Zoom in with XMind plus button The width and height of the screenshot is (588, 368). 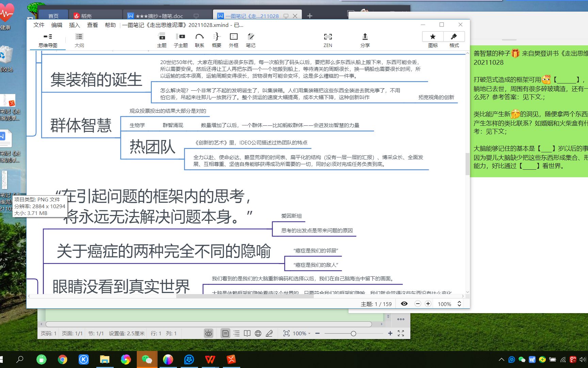[x=428, y=304]
